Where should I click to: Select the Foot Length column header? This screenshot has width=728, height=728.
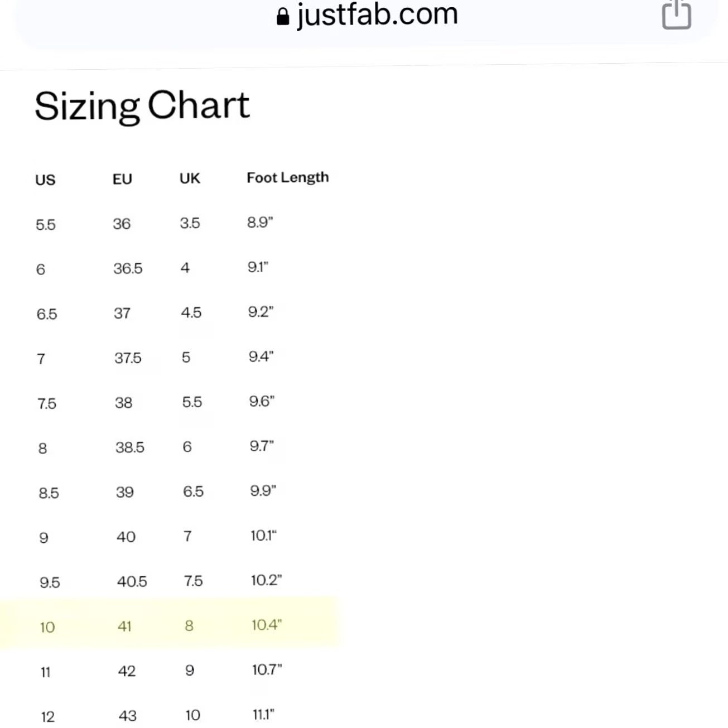pos(288,178)
